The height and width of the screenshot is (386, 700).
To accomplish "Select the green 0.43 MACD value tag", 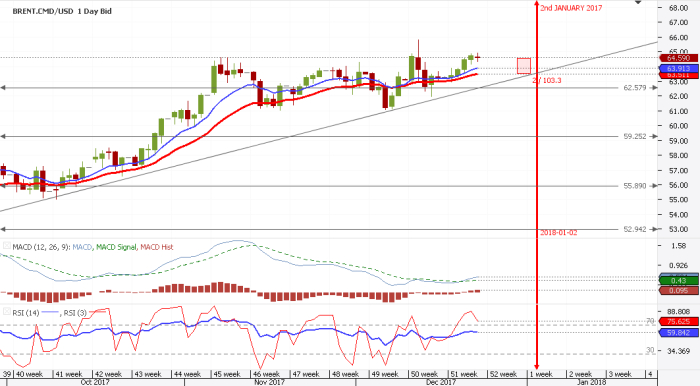I will (679, 281).
